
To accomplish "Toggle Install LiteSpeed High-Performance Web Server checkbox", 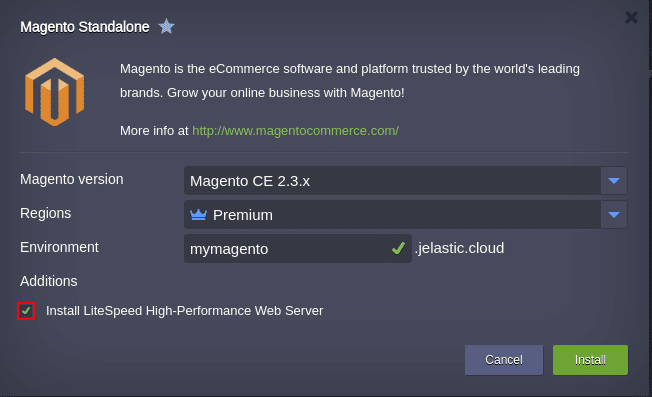I will pos(26,311).
